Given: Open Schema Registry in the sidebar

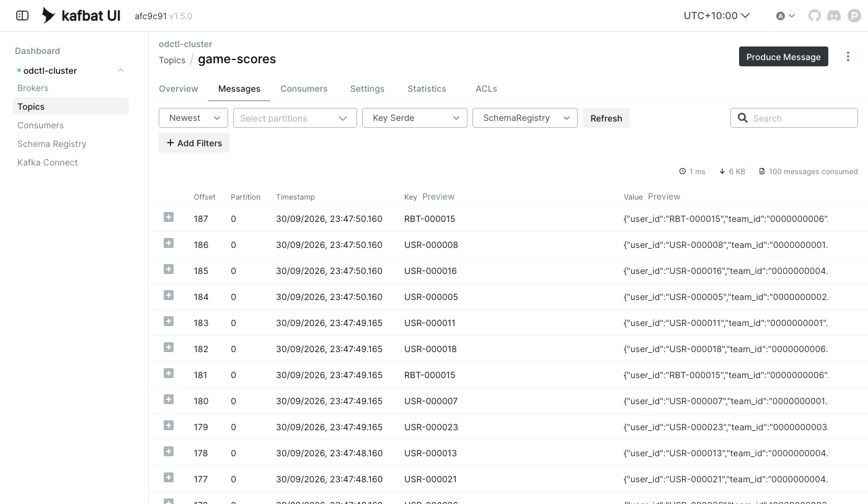Looking at the screenshot, I should tap(52, 144).
